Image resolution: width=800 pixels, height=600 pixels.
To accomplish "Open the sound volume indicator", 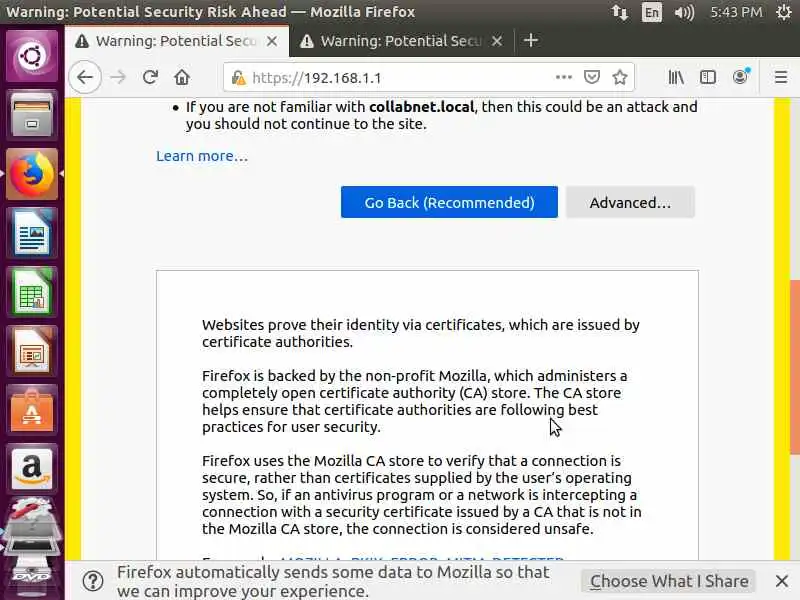I will (684, 12).
